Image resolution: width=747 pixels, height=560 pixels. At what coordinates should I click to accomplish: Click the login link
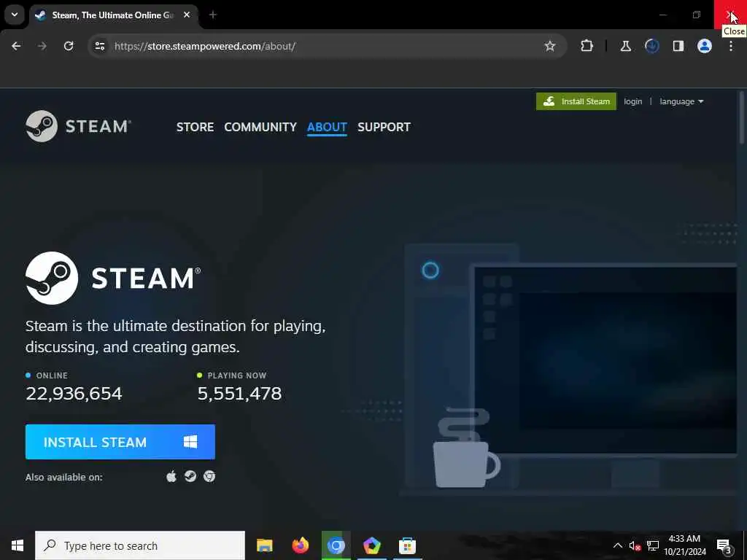(632, 101)
